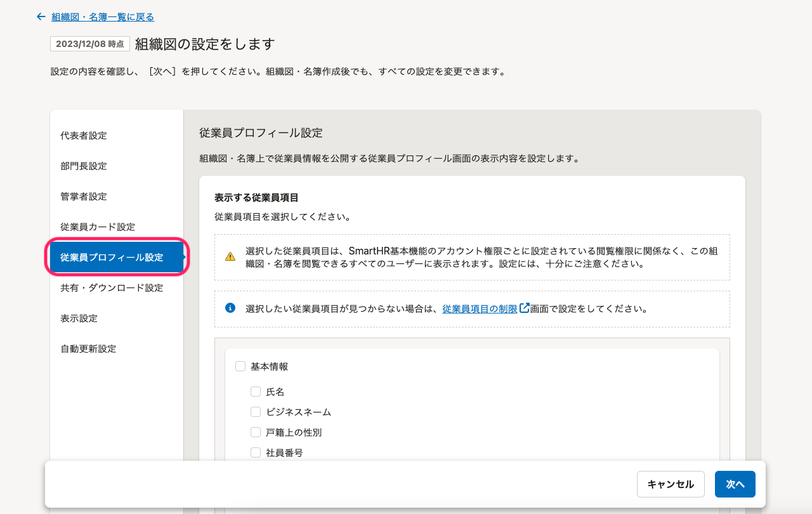This screenshot has height=514, width=812.
Task: Tick the 戸籍上の性別 checkbox
Action: (x=256, y=432)
